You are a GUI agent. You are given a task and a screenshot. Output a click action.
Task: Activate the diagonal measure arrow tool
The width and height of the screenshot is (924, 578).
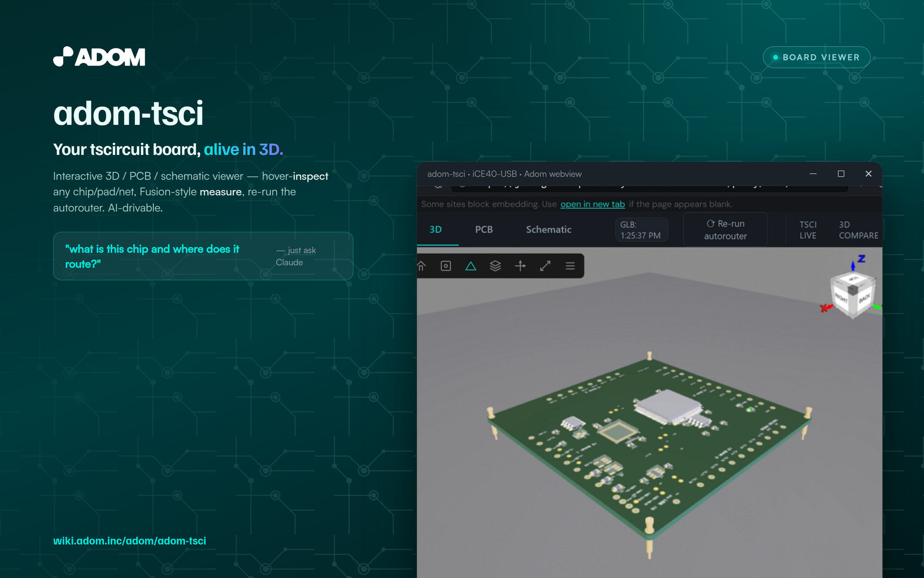[545, 266]
